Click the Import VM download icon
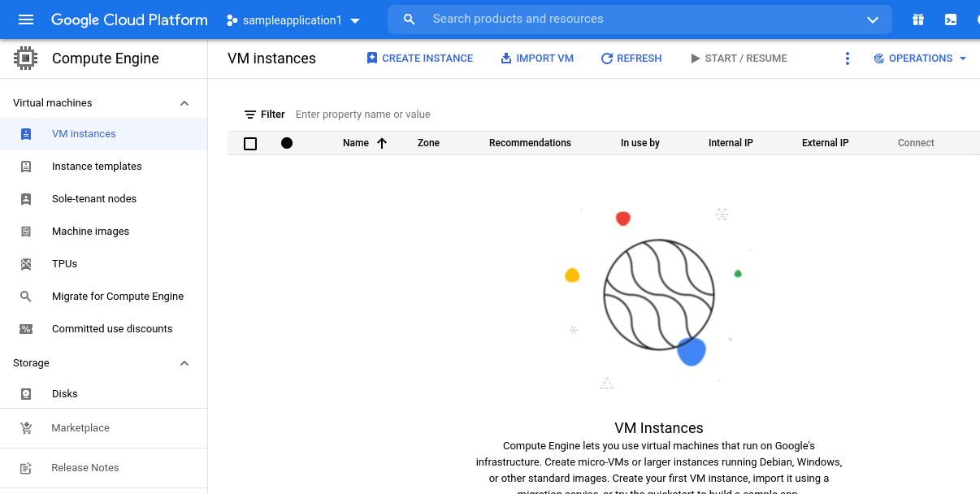 pyautogui.click(x=506, y=58)
